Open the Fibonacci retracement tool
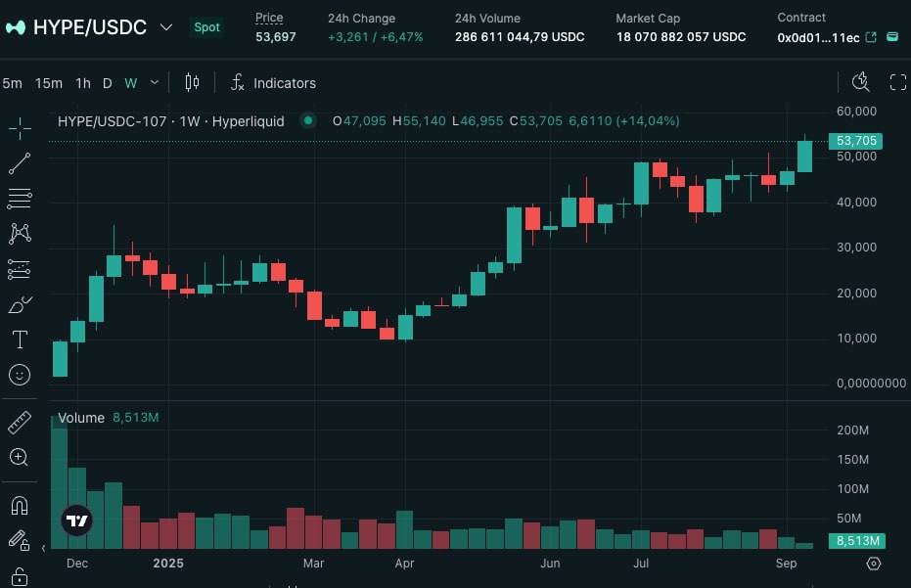Viewport: 911px width, 588px height. coord(20,199)
